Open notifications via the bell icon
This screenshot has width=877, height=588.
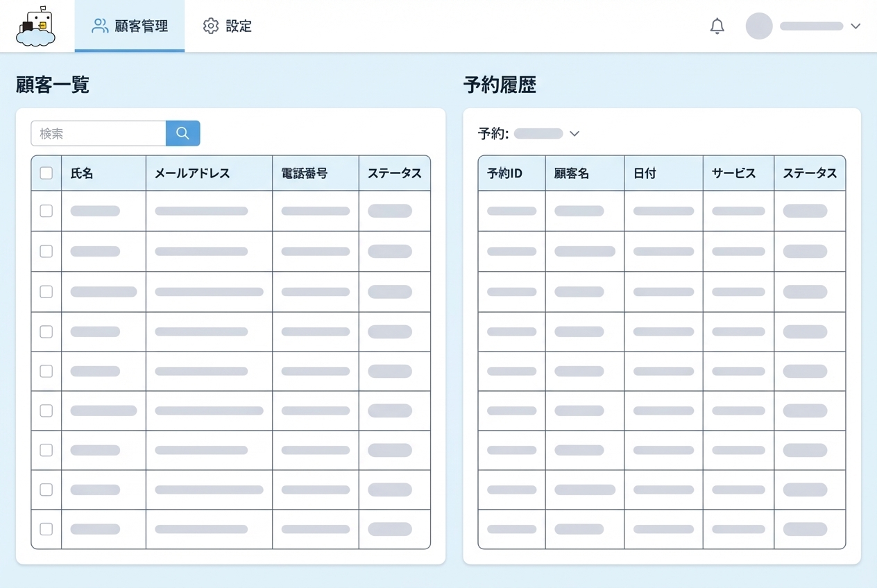[717, 26]
